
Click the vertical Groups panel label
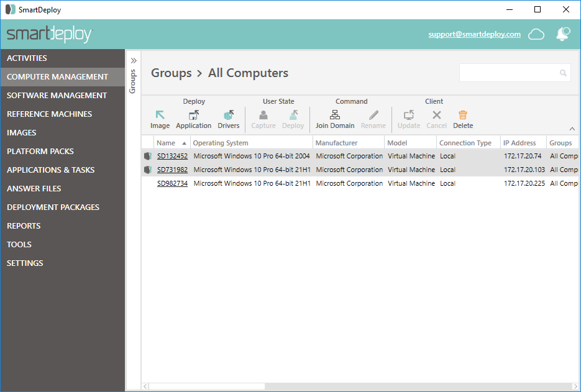[132, 81]
